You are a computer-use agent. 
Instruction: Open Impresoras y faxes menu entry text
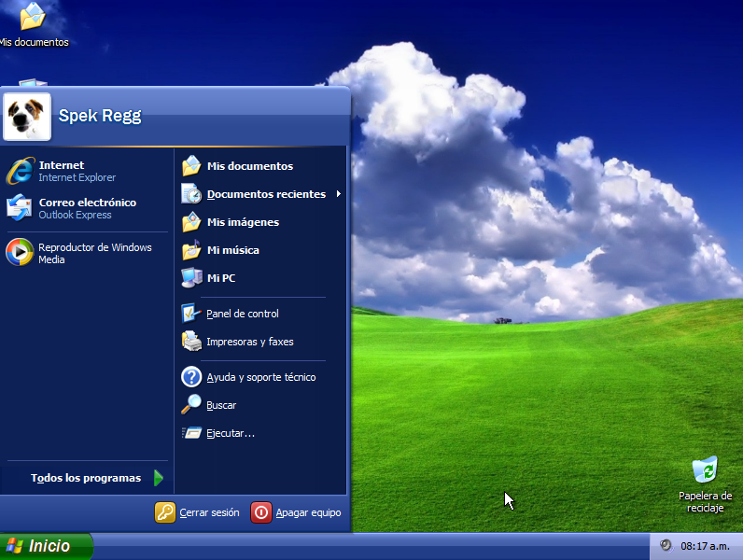click(x=250, y=342)
